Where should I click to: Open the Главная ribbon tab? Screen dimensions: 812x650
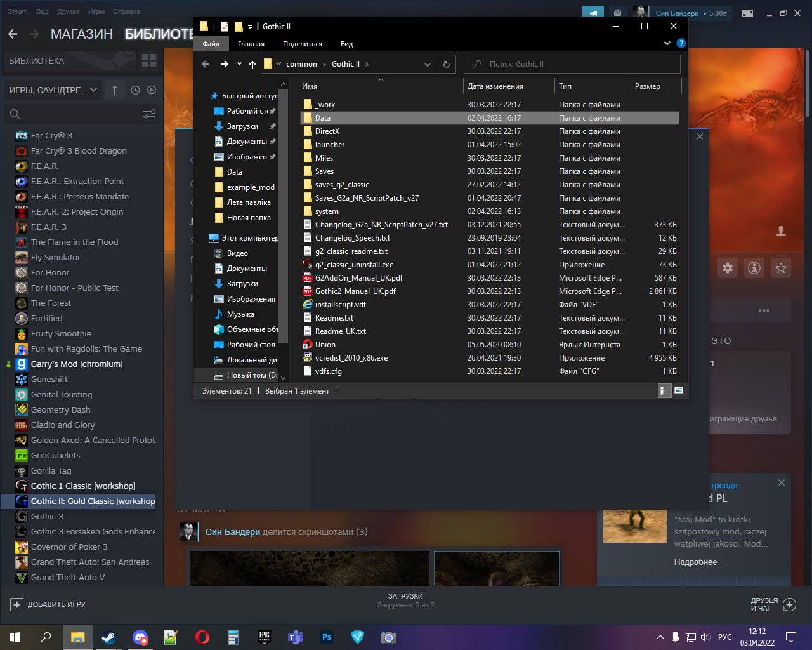click(251, 44)
